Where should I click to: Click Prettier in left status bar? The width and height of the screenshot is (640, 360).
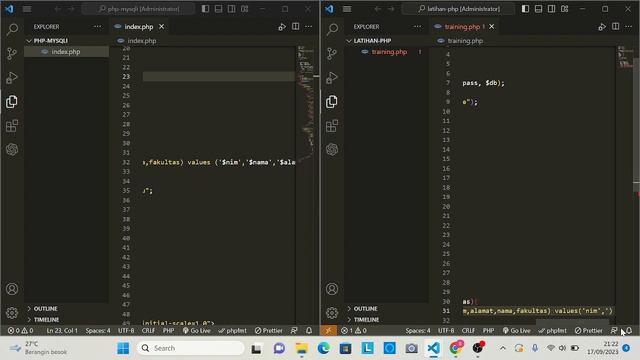click(x=269, y=330)
